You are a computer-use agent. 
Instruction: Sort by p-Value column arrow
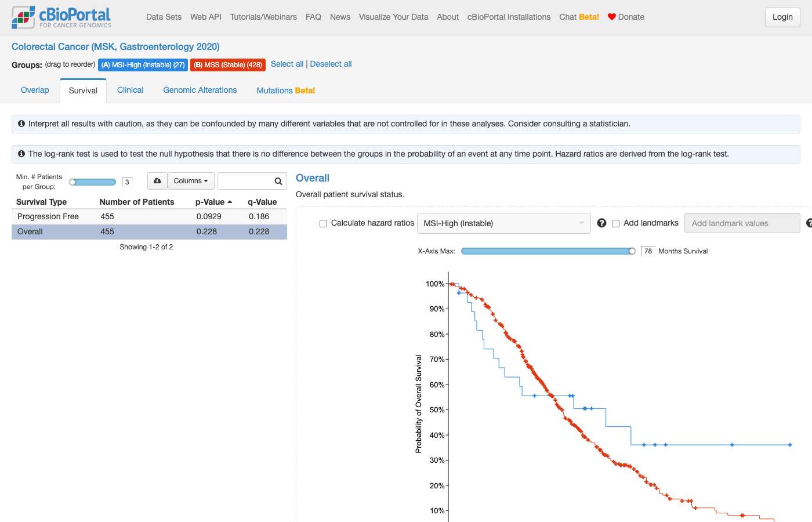230,202
